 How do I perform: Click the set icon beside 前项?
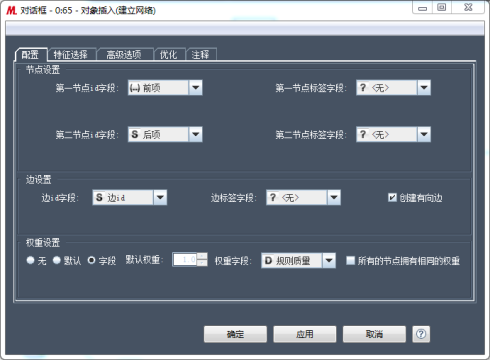[x=135, y=88]
